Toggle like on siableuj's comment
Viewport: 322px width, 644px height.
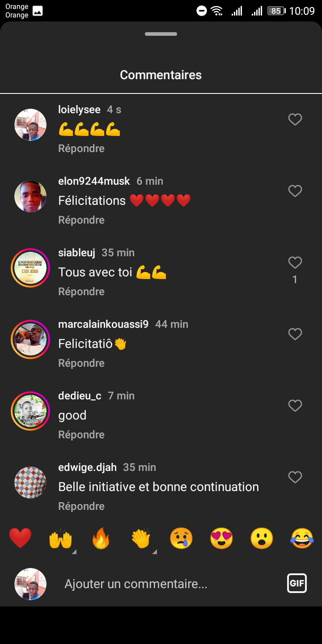pos(295,263)
